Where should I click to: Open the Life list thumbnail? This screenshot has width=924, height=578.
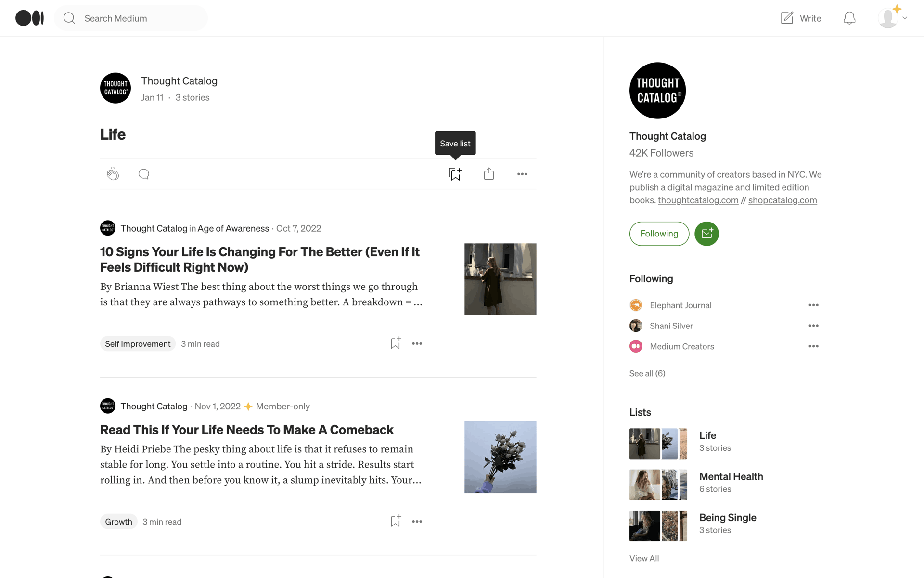pos(658,444)
